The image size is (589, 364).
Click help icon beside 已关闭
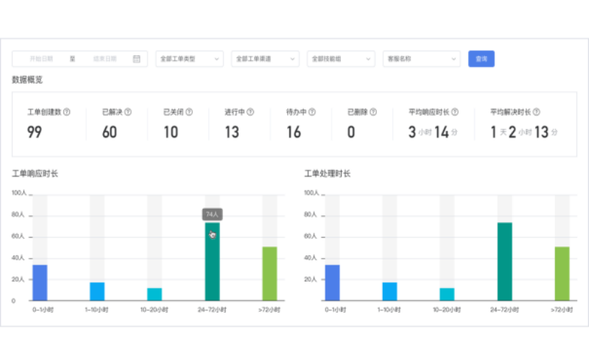point(189,113)
